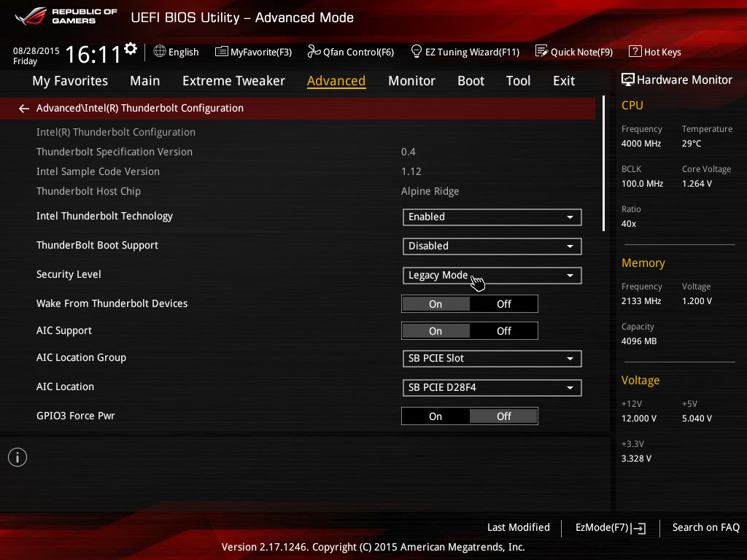Open the Security Level dropdown

pos(492,275)
